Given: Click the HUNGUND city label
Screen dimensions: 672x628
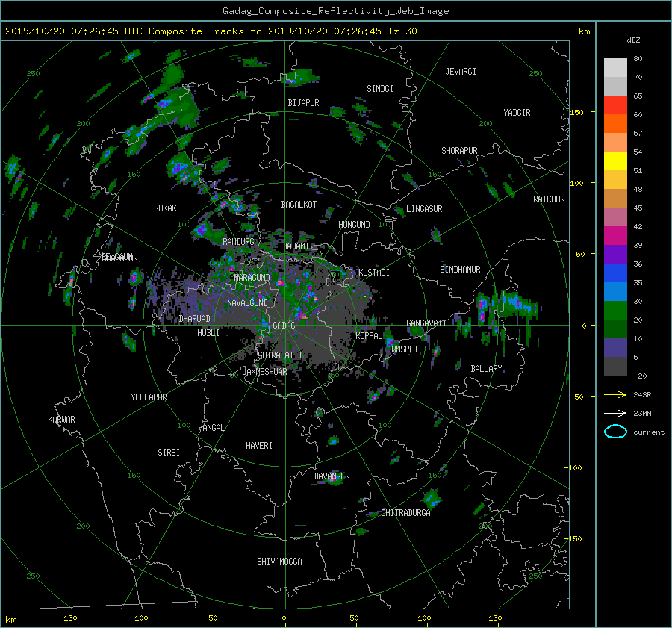Looking at the screenshot, I should coord(354,224).
